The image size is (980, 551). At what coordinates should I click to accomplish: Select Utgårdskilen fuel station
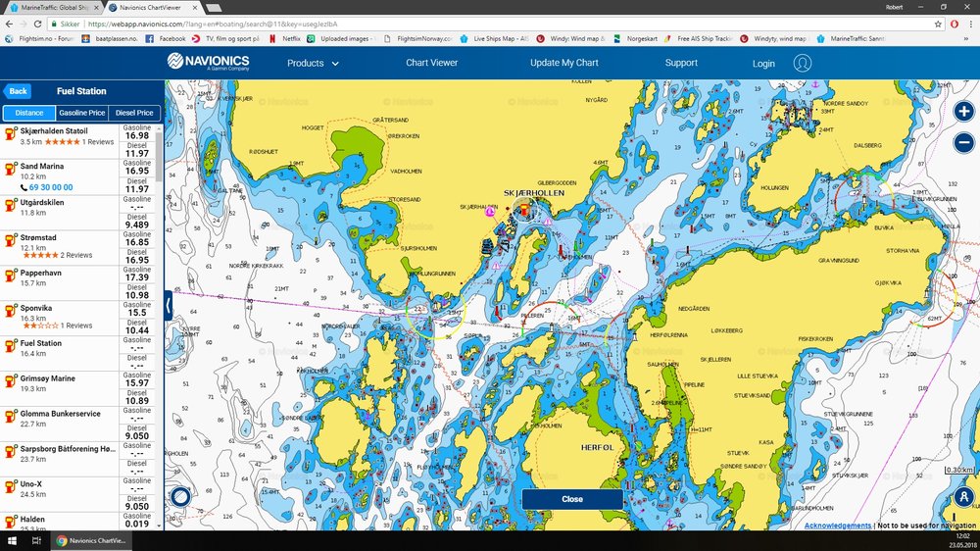click(x=60, y=213)
